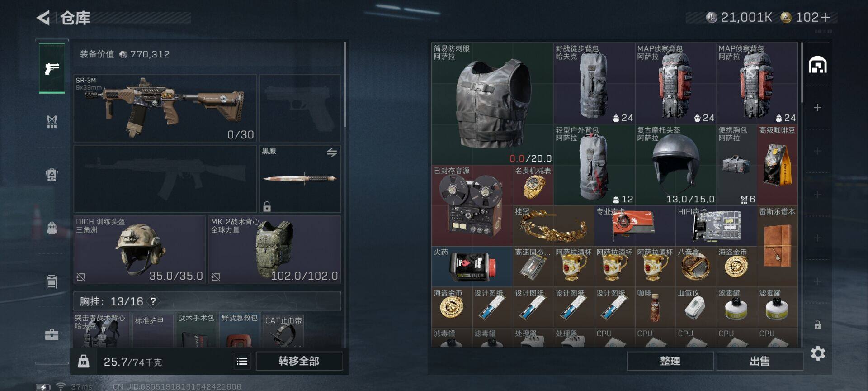
Task: Select the weapon loadout tab with pistol icon
Action: (52, 68)
